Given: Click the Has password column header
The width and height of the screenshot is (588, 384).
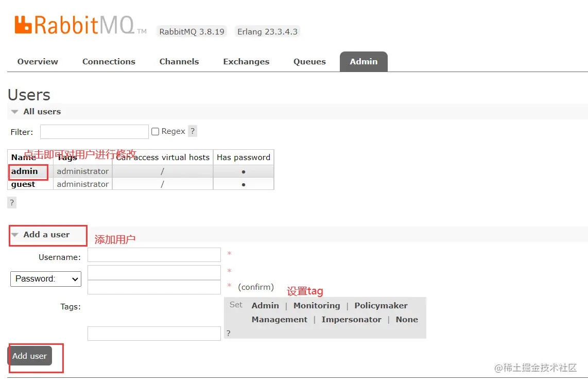Looking at the screenshot, I should (x=244, y=157).
